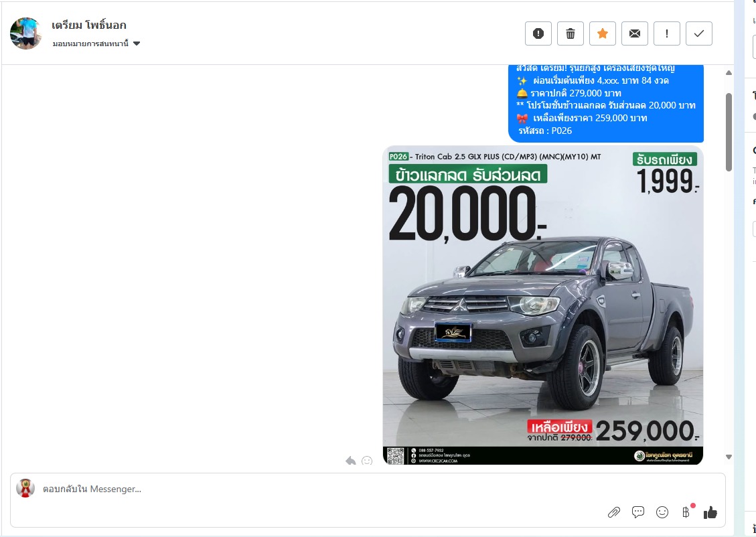Reply to the car image message arrow
The width and height of the screenshot is (756, 537).
350,461
